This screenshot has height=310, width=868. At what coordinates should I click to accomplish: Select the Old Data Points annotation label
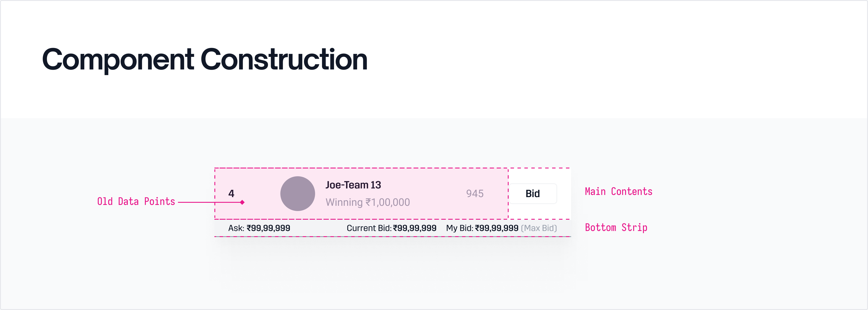pos(136,201)
